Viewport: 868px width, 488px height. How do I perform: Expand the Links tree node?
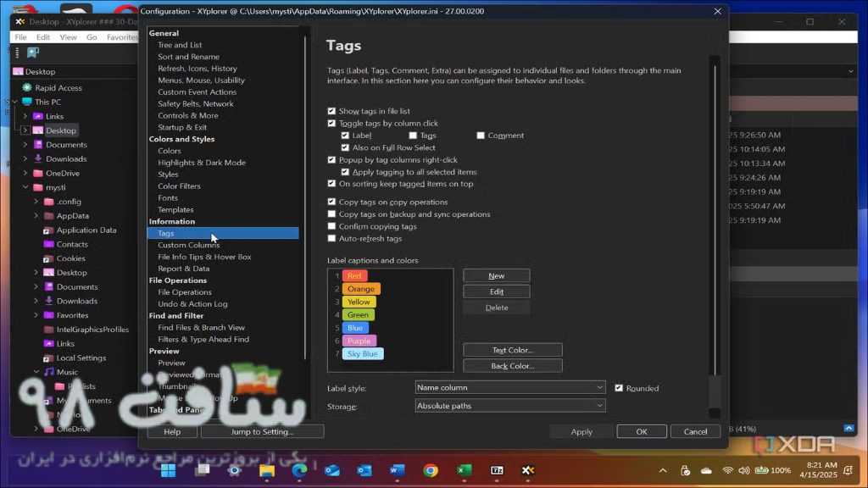point(25,116)
